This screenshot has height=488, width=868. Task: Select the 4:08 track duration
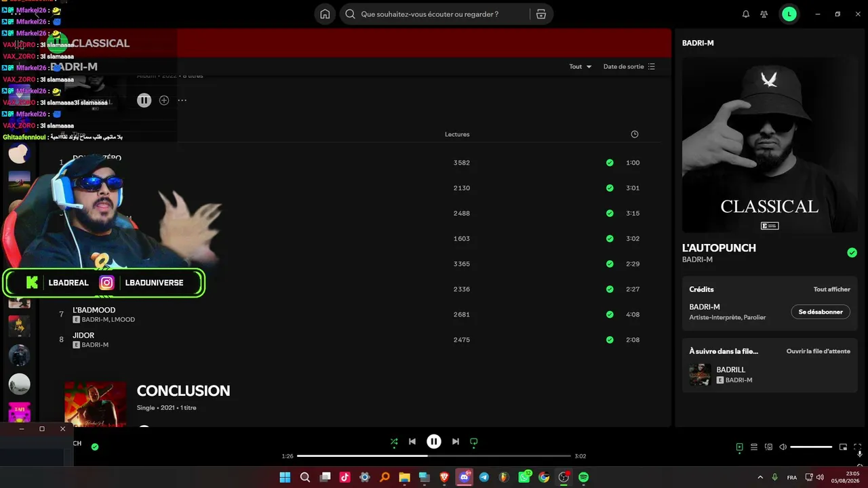(633, 314)
